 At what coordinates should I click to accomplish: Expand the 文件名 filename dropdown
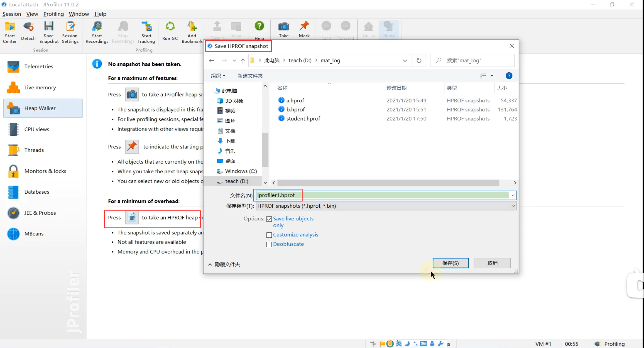(513, 195)
